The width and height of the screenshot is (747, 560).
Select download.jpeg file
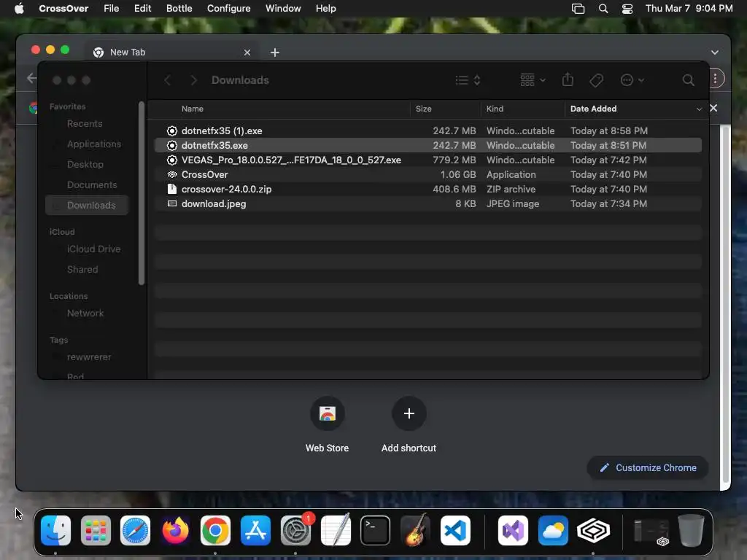tap(427, 204)
